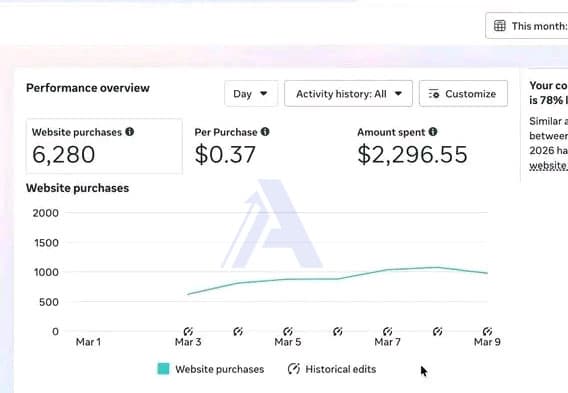Click the Website purchases chart title
Viewport: 568px width, 393px height.
(78, 188)
